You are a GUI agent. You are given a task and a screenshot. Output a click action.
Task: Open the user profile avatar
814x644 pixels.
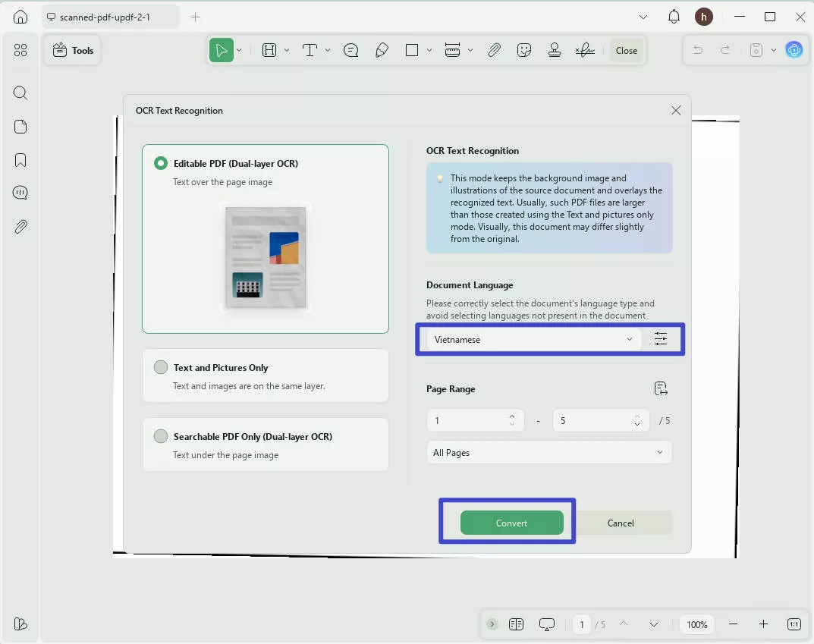tap(704, 17)
